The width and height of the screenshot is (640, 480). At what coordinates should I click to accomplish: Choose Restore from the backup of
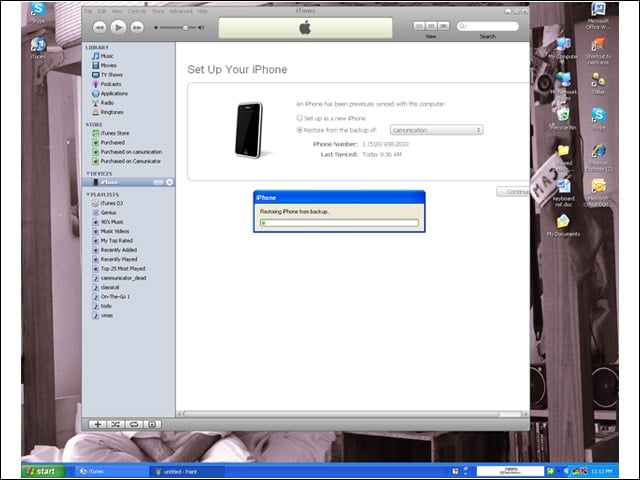pos(300,130)
